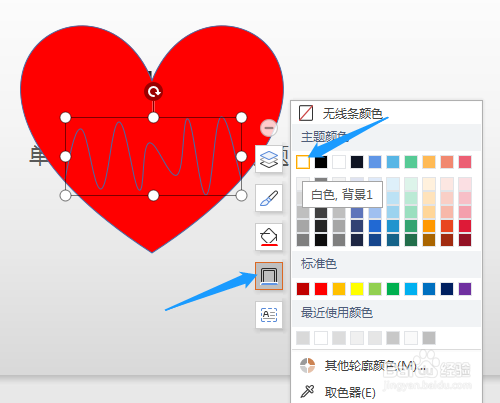
Task: Activate 取色器(E) eyedropper entry
Action: click(x=350, y=392)
